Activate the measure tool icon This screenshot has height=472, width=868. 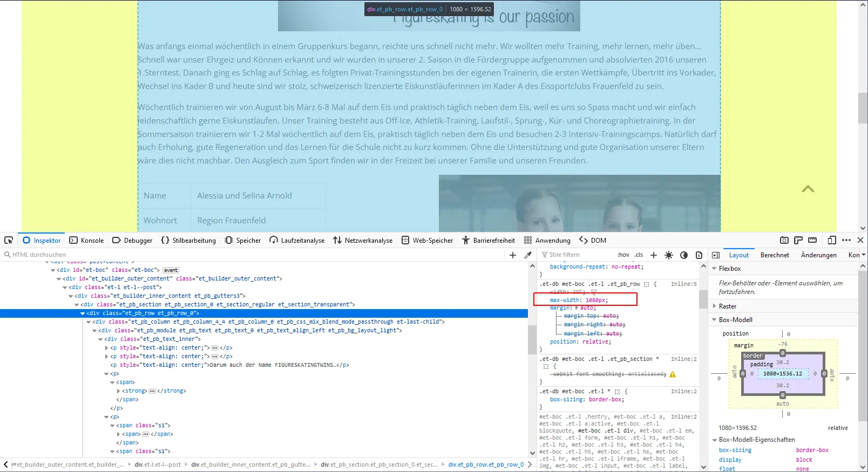pyautogui.click(x=812, y=240)
